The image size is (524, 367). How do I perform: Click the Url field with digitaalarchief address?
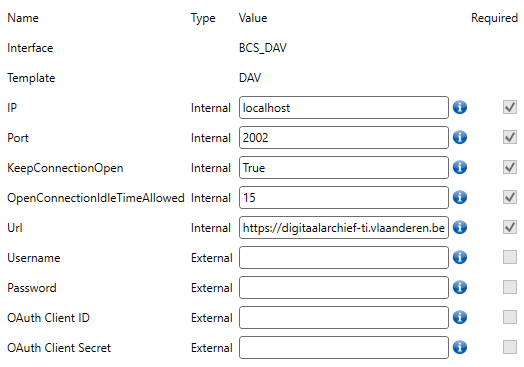[x=344, y=228]
